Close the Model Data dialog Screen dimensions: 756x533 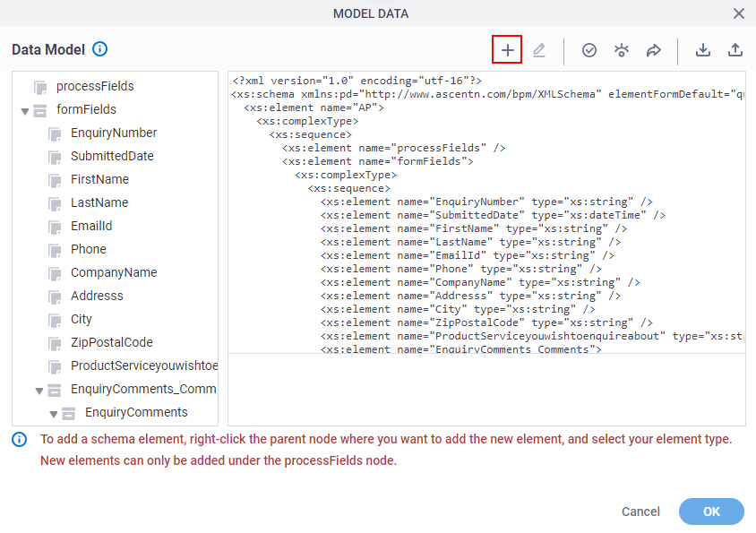(x=738, y=13)
